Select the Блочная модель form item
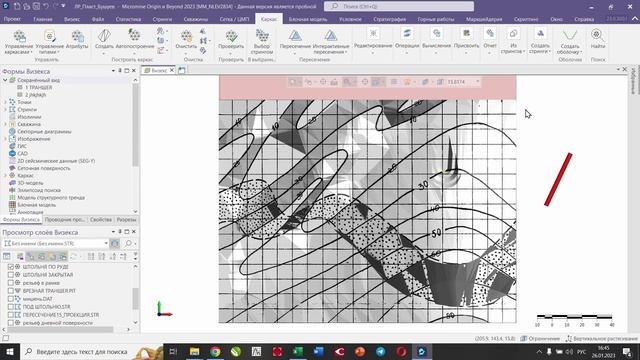 [37, 205]
